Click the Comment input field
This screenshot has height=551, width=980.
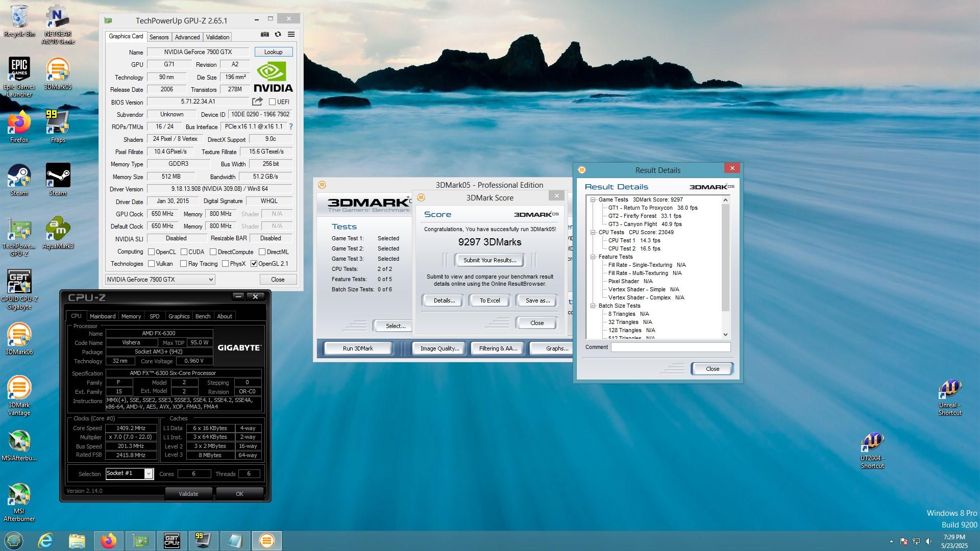point(670,347)
